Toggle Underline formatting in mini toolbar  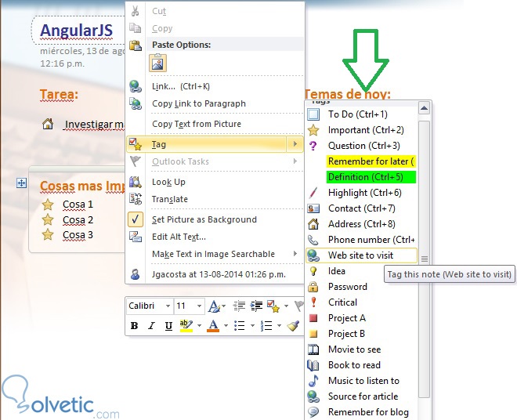coord(168,326)
